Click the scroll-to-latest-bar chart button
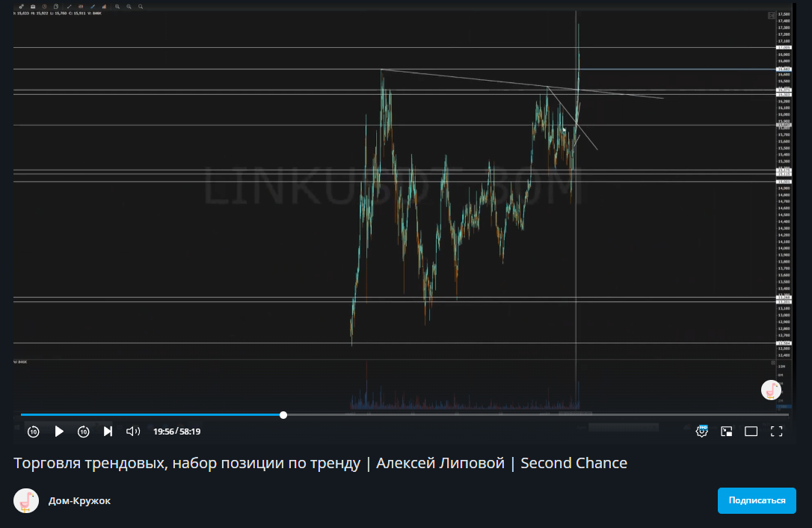 click(772, 15)
